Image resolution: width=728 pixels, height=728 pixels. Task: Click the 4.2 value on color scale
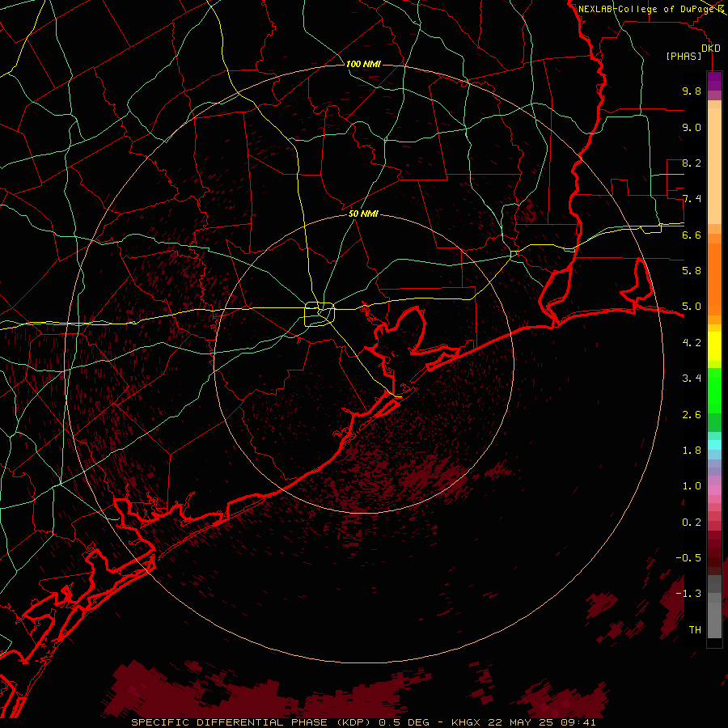[692, 343]
